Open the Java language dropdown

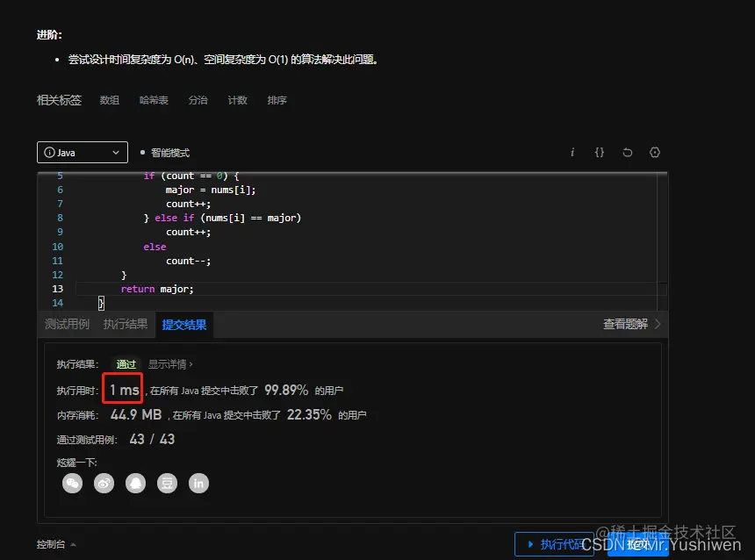coord(82,152)
